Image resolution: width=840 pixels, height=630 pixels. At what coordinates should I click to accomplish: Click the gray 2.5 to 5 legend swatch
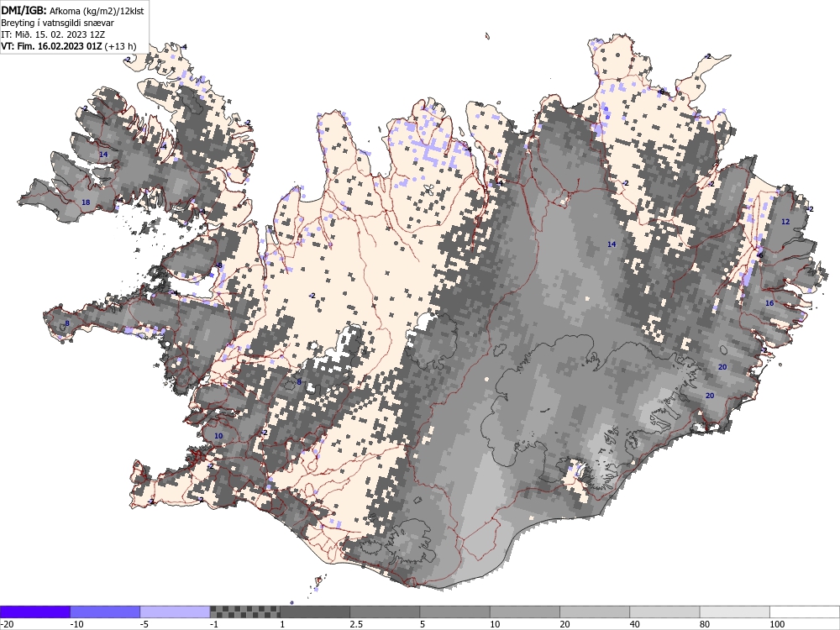click(x=385, y=612)
